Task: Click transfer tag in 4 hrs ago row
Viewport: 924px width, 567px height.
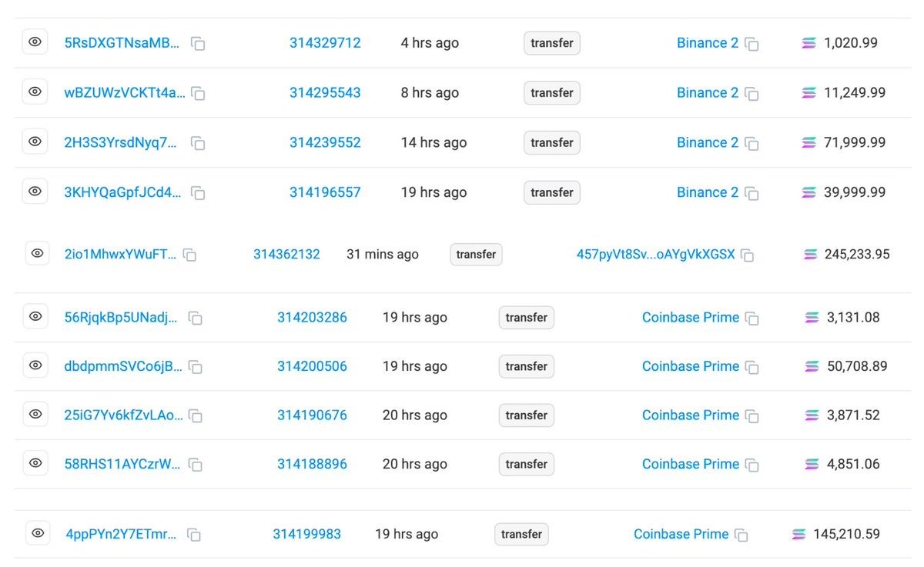Action: (x=552, y=43)
